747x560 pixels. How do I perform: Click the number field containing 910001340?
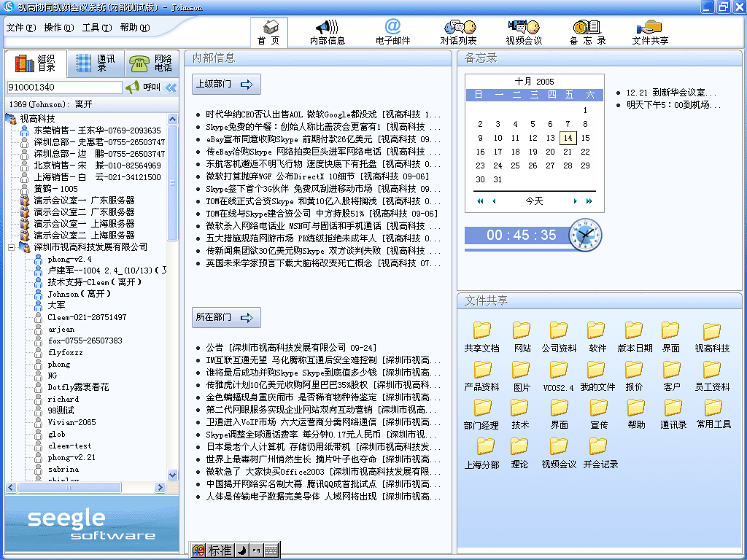click(x=64, y=87)
